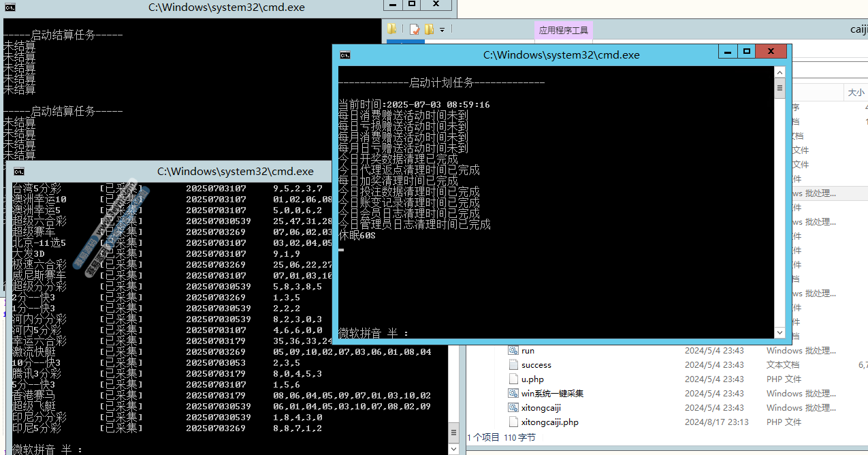Click the scrollbar thumb in 启动计划任务 cmd window

pyautogui.click(x=779, y=88)
